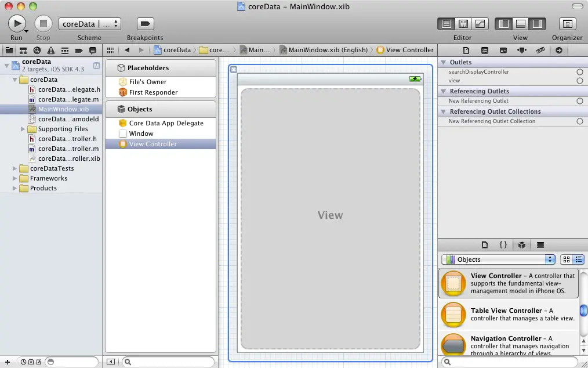The height and width of the screenshot is (368, 588).
Task: Switch to the Assistant editor
Action: coord(463,24)
